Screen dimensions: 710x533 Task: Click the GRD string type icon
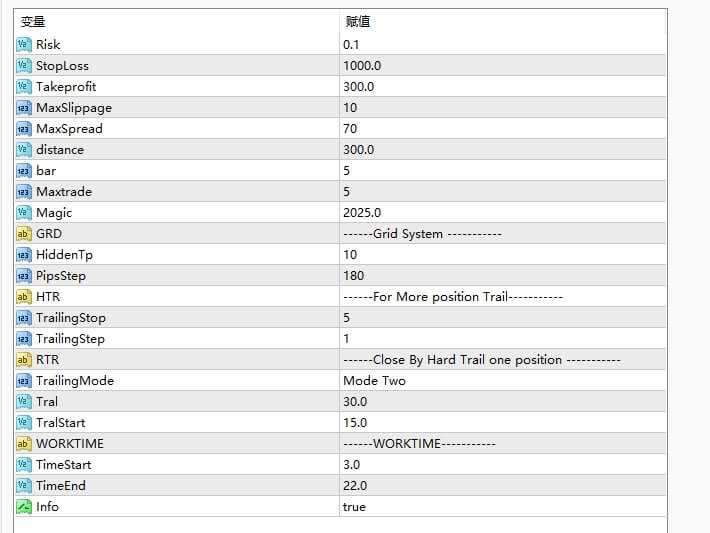click(24, 234)
